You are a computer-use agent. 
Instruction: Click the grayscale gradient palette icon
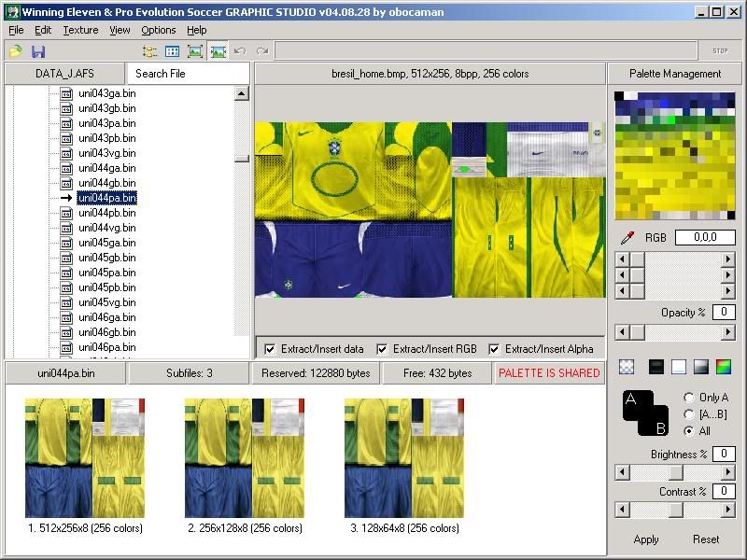click(x=701, y=366)
